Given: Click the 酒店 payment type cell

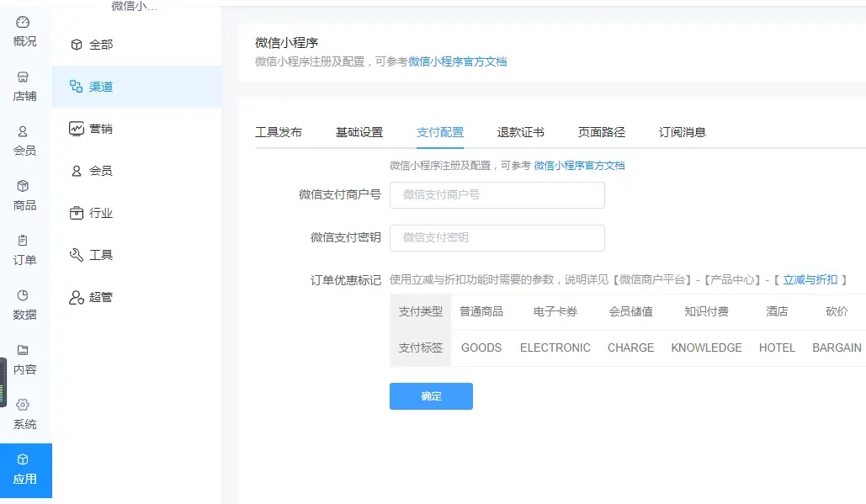Looking at the screenshot, I should point(777,311).
